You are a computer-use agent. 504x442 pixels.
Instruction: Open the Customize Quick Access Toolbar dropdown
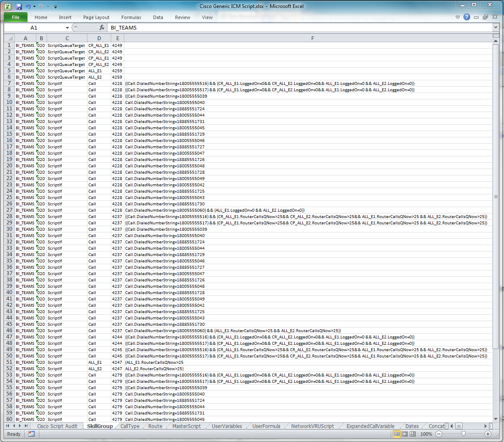(55, 7)
